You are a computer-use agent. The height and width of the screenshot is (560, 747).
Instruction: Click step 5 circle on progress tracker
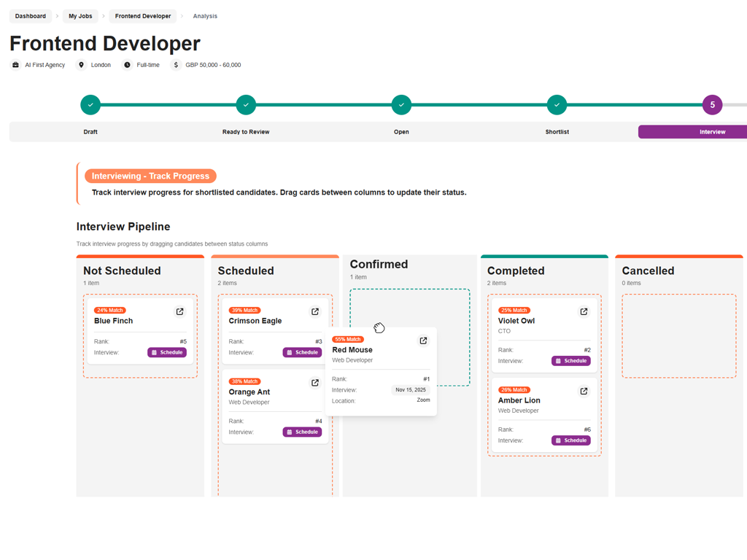coord(712,105)
